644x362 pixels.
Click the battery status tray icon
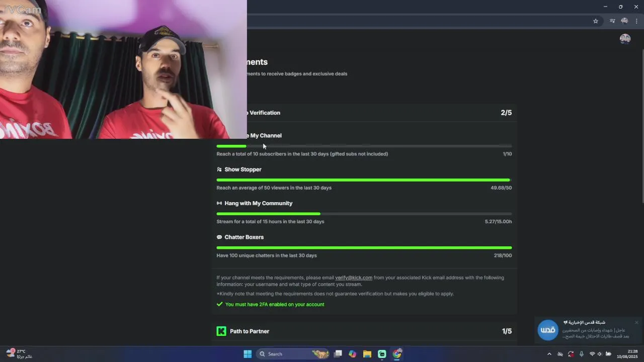(x=608, y=354)
